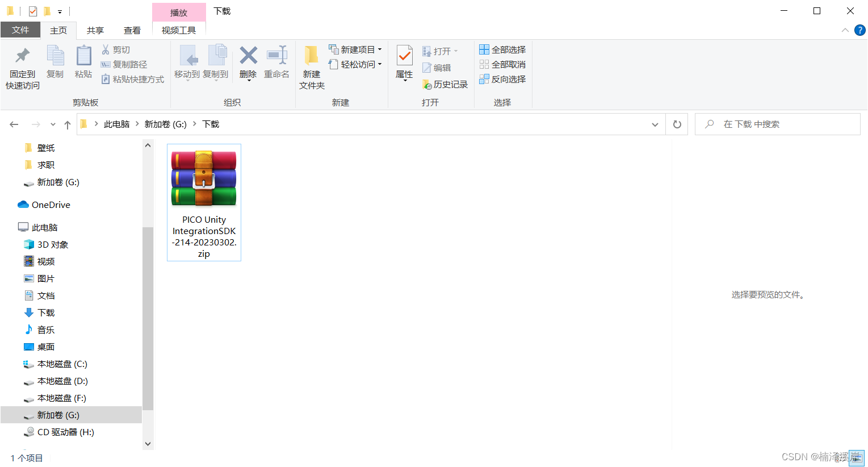The width and height of the screenshot is (868, 467).
Task: Click Copy Path (复制路径)
Action: [x=124, y=65]
